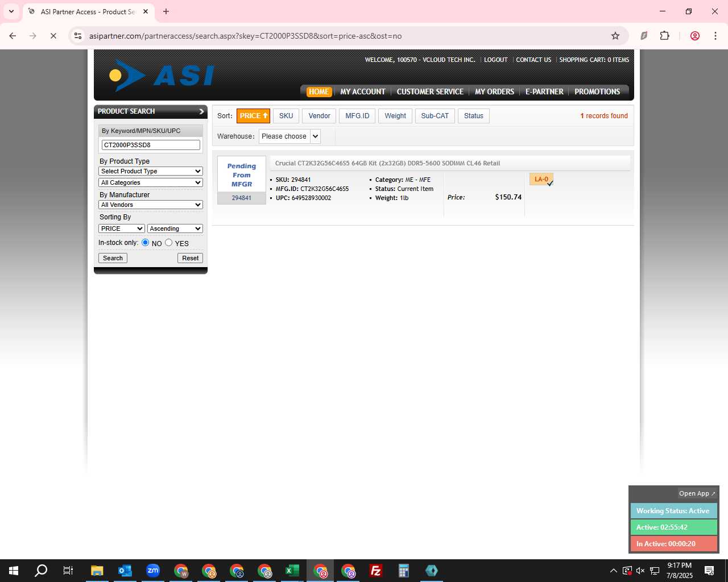Bookmark this page with the star icon
Viewport: 728px width, 582px height.
tap(615, 36)
